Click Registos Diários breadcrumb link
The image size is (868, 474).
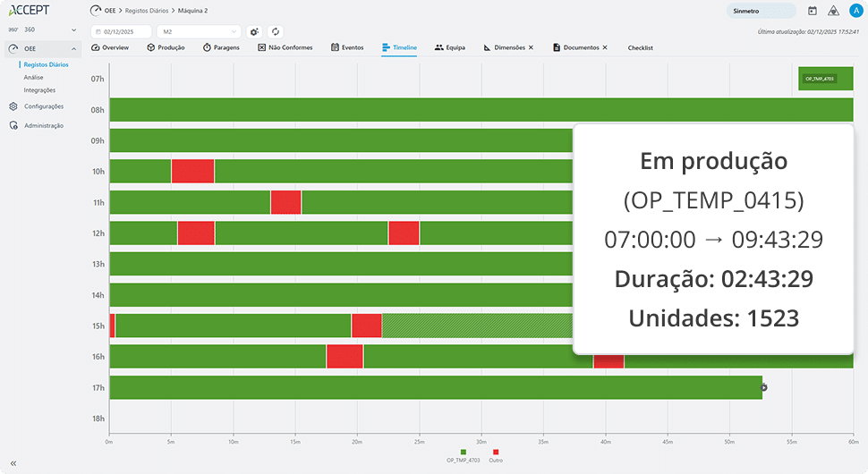click(149, 11)
